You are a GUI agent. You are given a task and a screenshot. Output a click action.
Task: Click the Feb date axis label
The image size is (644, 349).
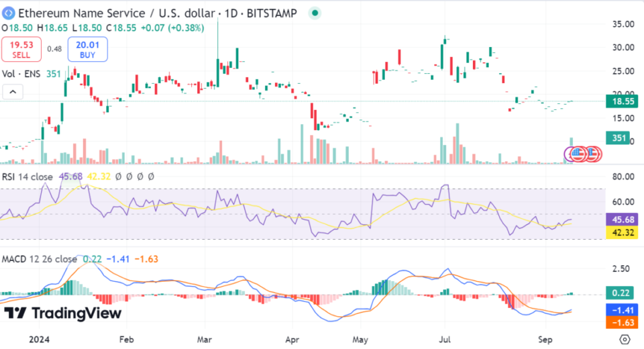[x=127, y=340]
